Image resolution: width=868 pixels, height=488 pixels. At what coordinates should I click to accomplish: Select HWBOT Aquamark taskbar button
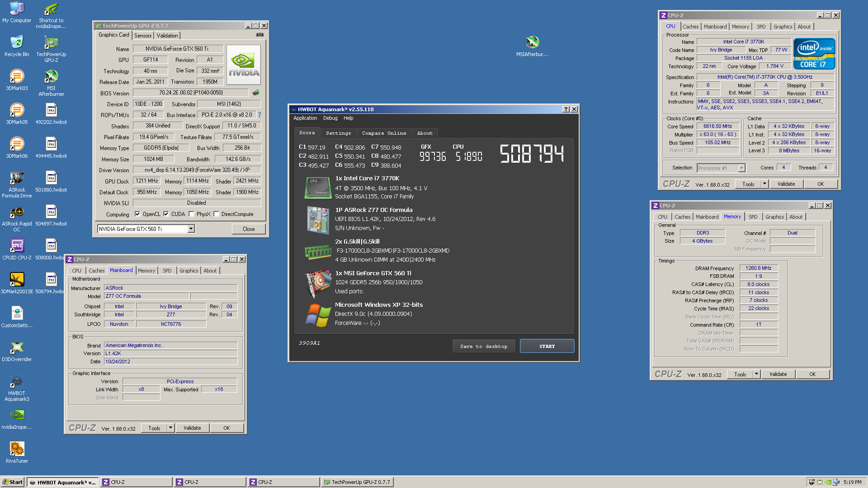pos(62,482)
